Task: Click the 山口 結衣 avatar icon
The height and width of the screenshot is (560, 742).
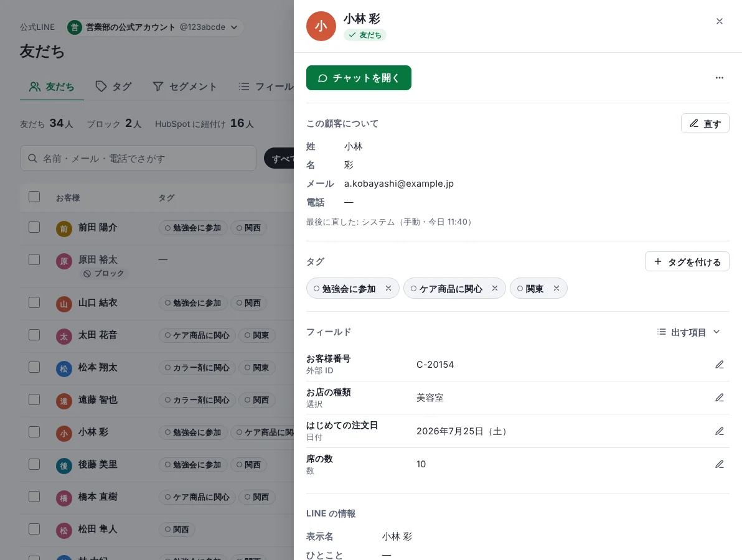Action: 64,304
